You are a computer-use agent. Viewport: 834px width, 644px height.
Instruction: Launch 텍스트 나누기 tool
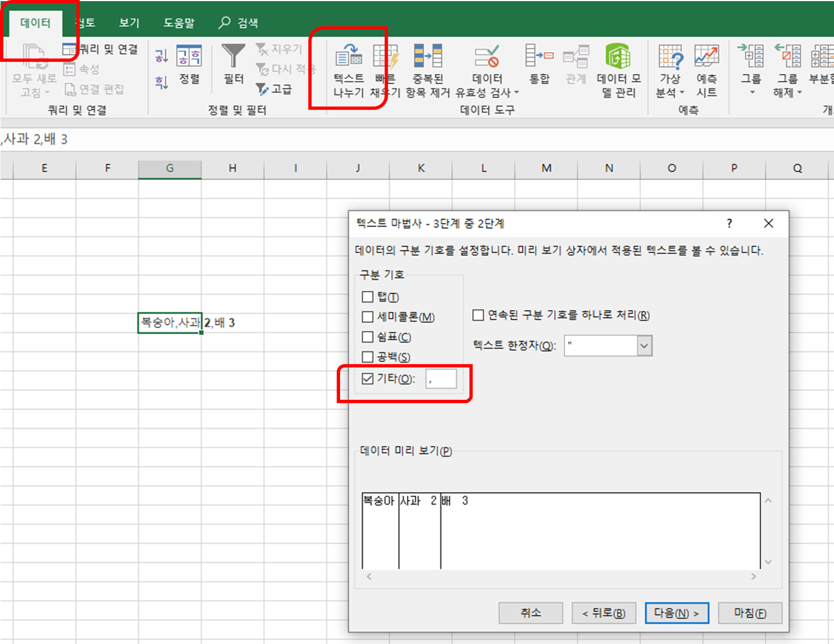click(x=349, y=71)
